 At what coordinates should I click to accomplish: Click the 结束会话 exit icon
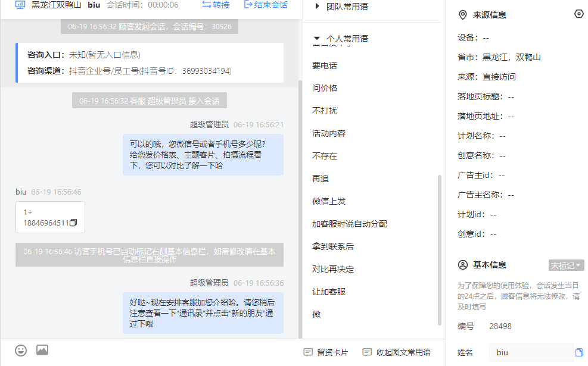(248, 5)
